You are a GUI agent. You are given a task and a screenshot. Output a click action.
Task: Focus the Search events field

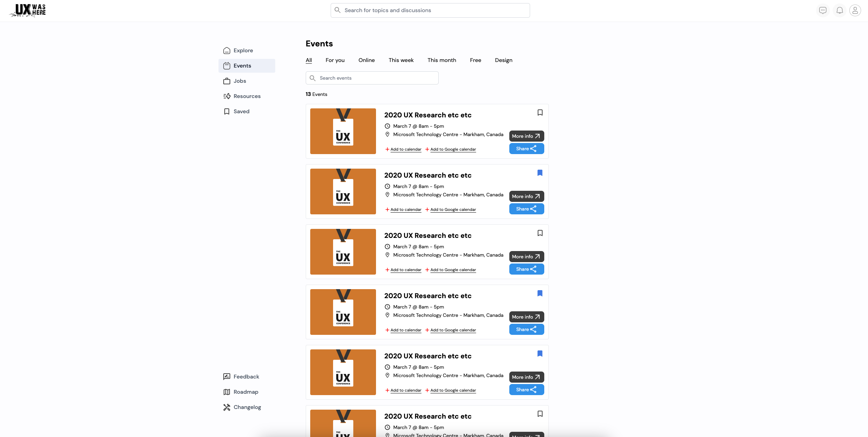pos(372,78)
